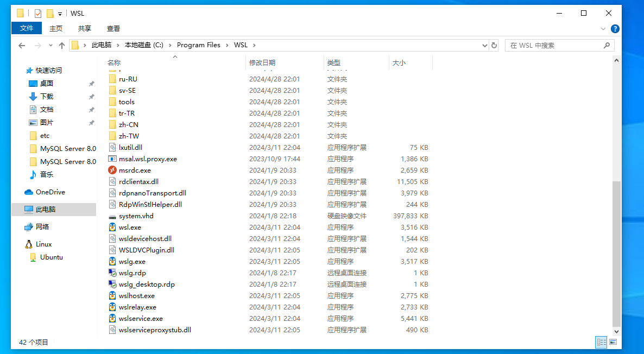The height and width of the screenshot is (354, 644).
Task: Select the wslhost.exe penguin icon
Action: pos(112,295)
